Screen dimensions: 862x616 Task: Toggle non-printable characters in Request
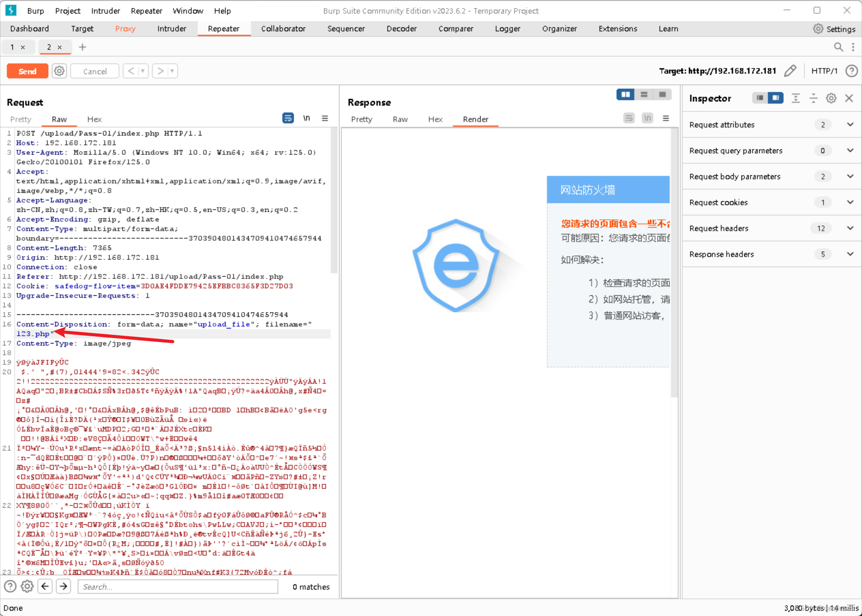pos(306,118)
